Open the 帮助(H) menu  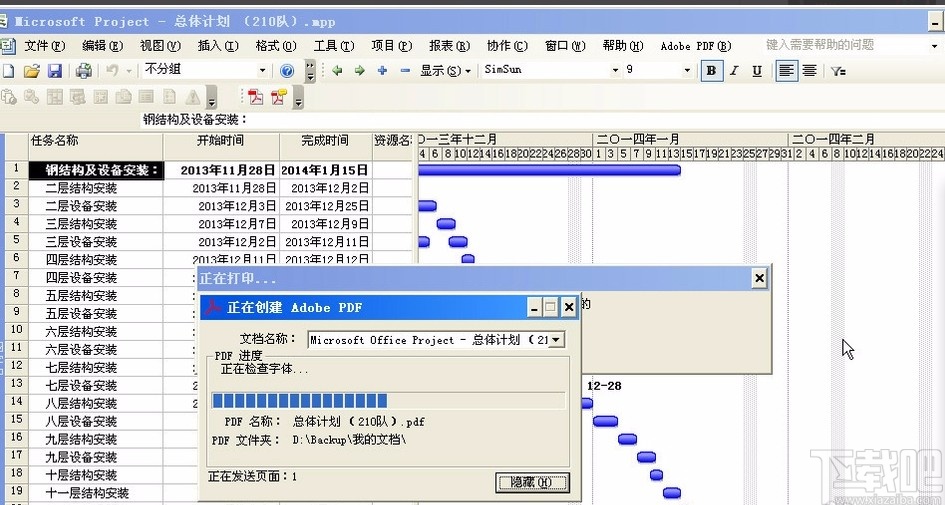(x=623, y=46)
